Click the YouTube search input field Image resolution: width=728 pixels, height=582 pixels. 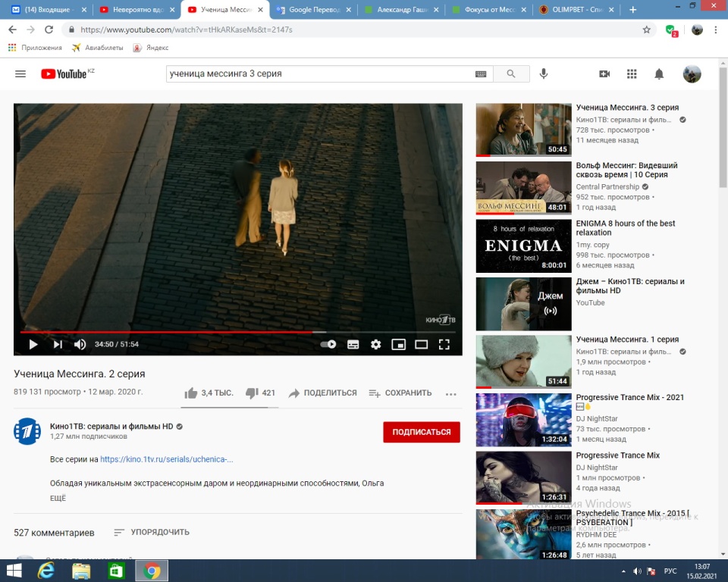[x=320, y=74]
